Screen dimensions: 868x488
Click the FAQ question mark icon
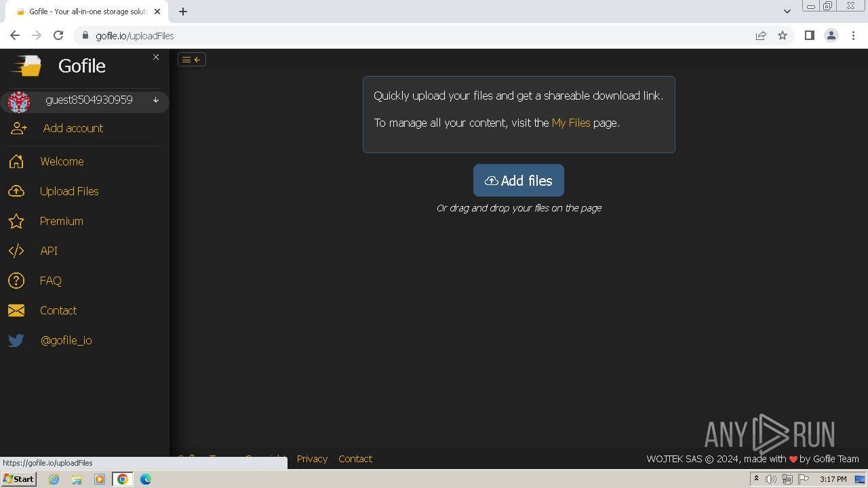[16, 281]
